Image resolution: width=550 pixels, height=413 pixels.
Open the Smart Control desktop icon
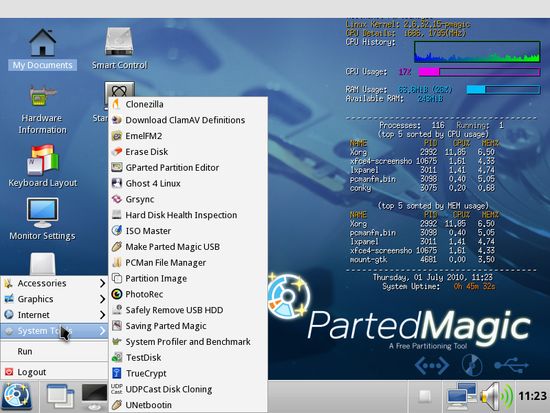[119, 49]
